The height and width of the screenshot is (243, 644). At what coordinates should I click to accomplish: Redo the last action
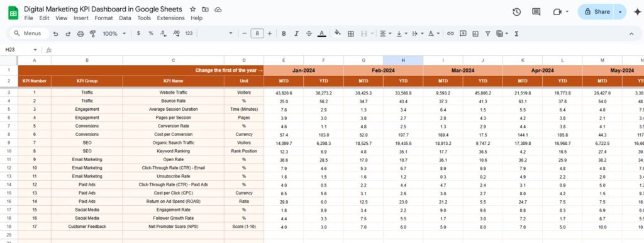point(68,34)
